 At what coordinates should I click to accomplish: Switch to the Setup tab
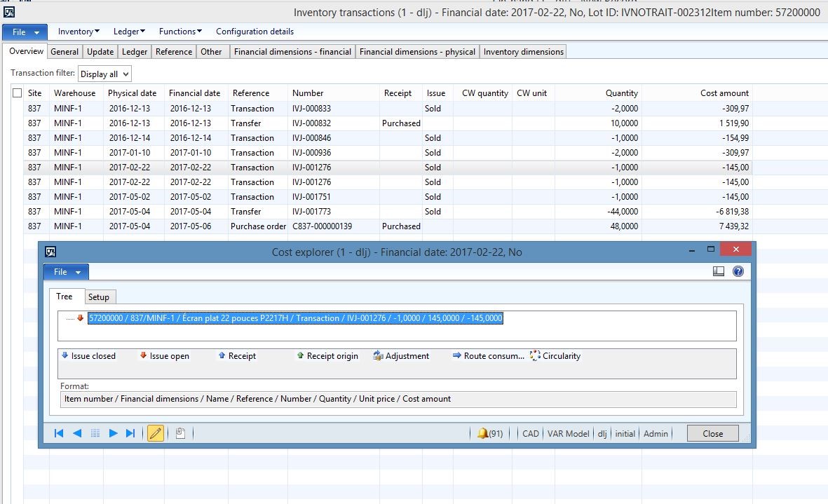pyautogui.click(x=98, y=297)
